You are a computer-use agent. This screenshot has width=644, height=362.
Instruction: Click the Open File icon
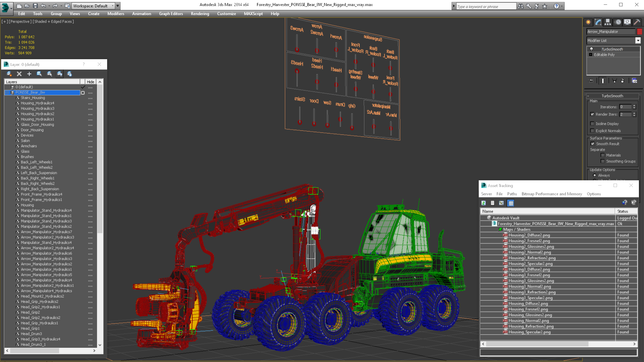pyautogui.click(x=27, y=6)
